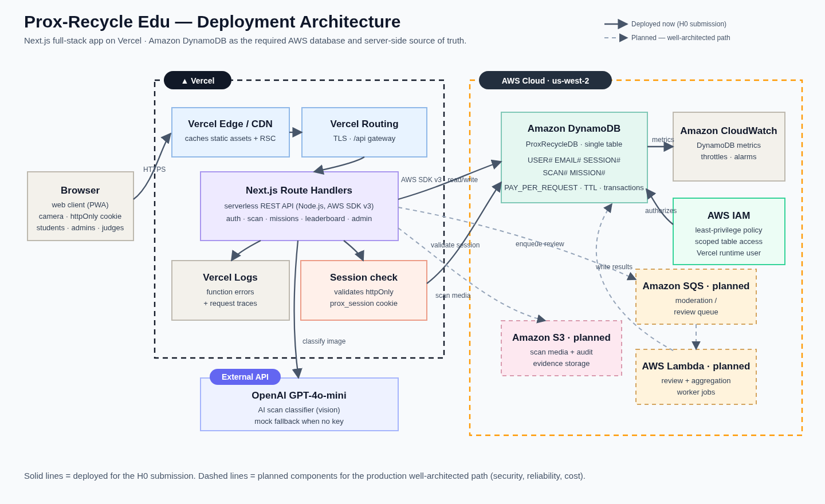Click the Next.js Route Handlers node

(x=299, y=206)
